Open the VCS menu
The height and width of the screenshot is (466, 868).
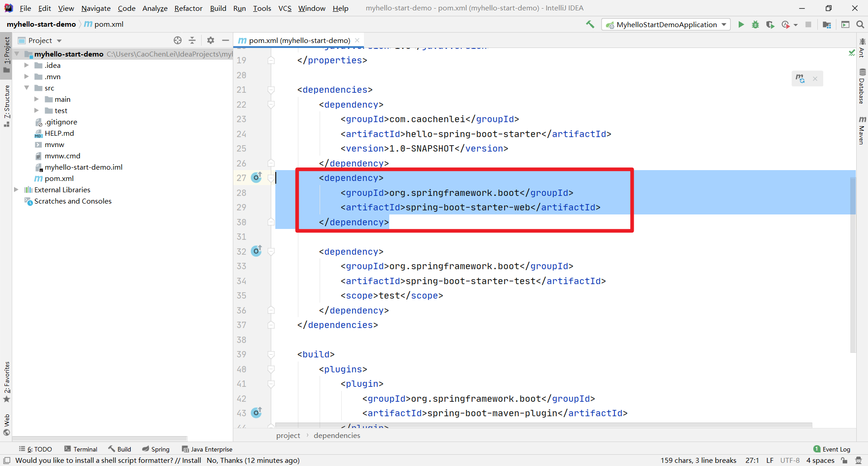click(x=285, y=8)
